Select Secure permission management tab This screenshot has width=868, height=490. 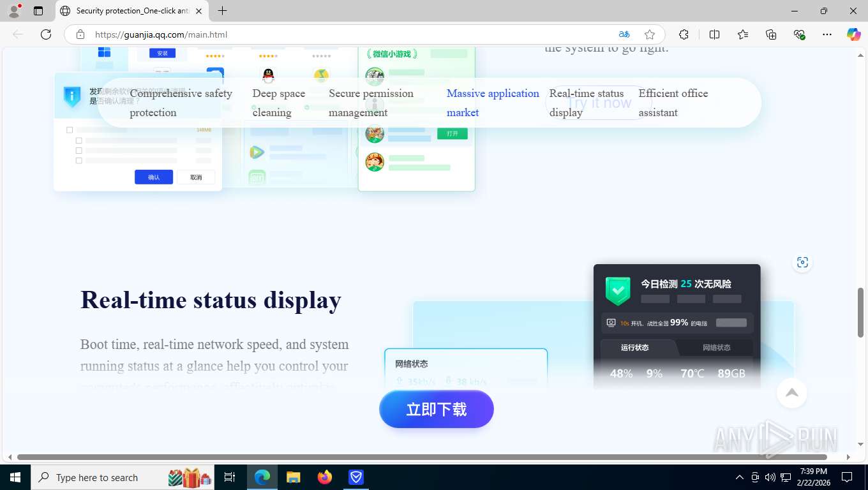pos(371,103)
